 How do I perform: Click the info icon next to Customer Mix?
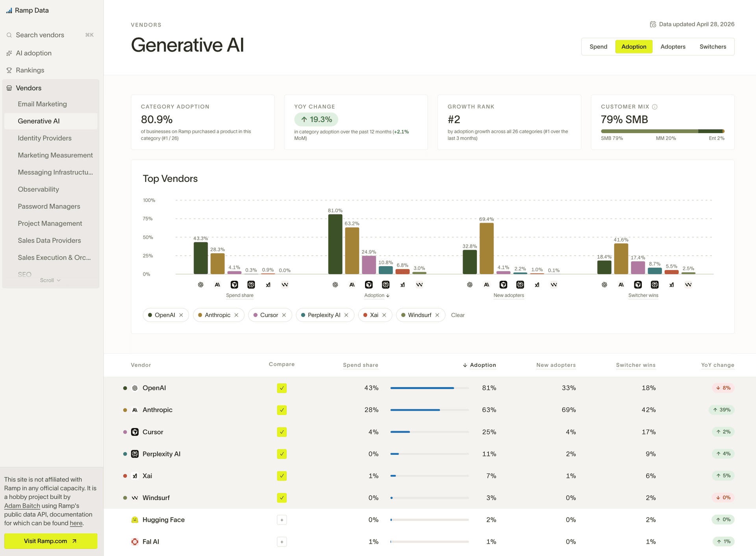(655, 106)
